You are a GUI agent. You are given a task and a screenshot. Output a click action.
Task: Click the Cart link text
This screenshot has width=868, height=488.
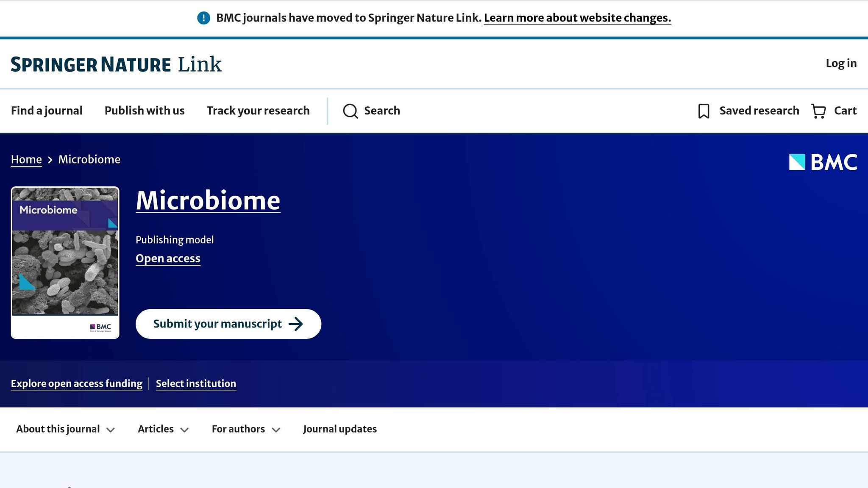(845, 111)
